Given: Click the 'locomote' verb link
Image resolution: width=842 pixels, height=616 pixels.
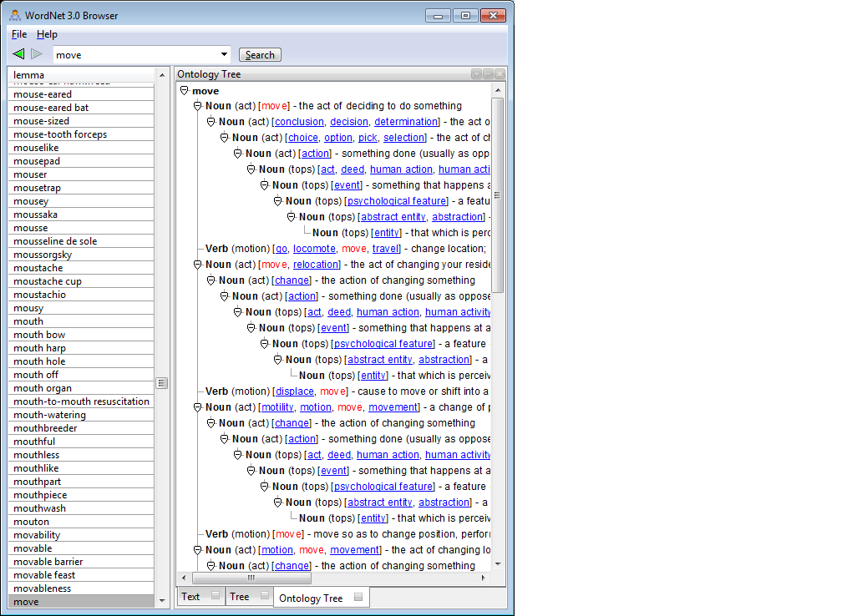Looking at the screenshot, I should point(314,249).
